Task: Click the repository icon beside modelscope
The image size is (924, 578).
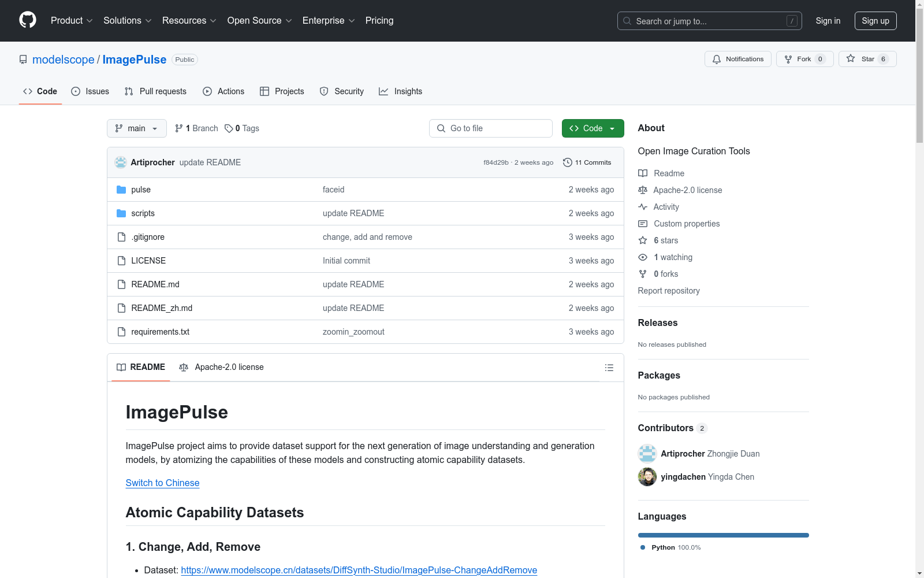Action: (x=23, y=60)
